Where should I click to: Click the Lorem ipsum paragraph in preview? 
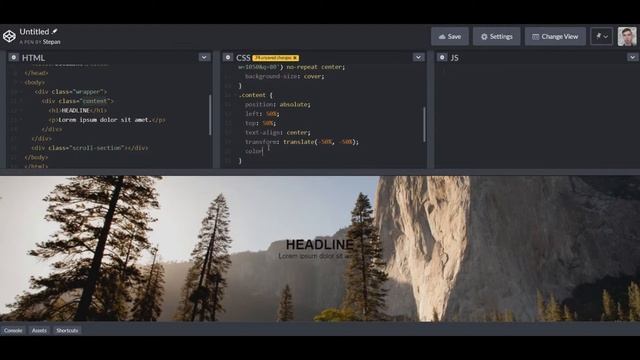point(314,256)
